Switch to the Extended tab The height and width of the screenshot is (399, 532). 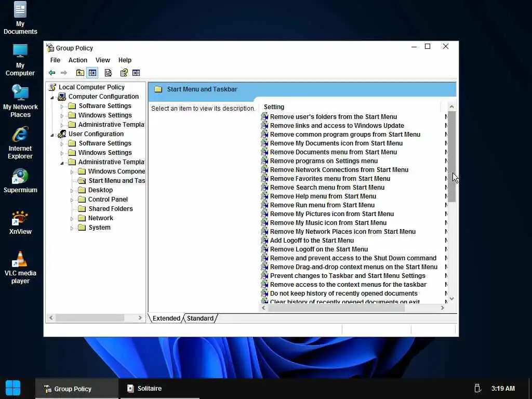[x=166, y=318]
